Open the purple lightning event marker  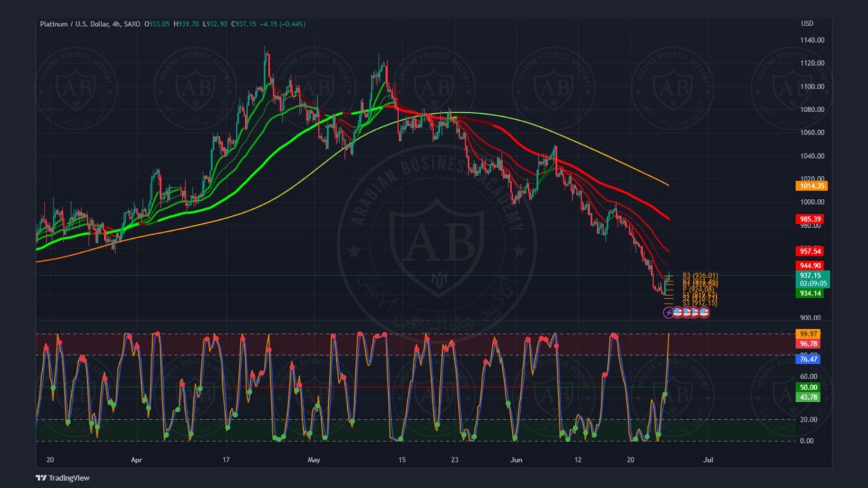pos(668,312)
